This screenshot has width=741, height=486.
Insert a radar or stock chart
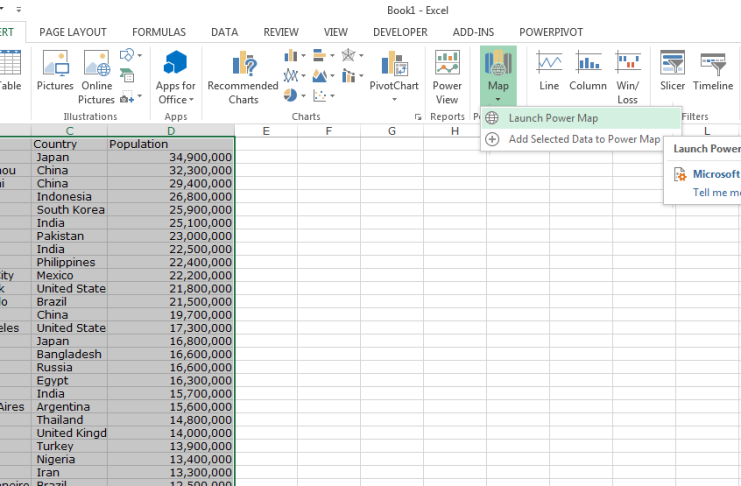click(x=353, y=56)
